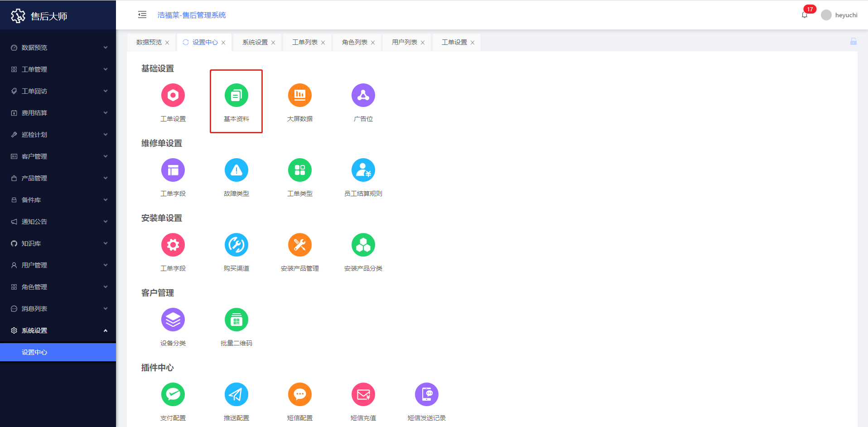Open the 广告位 purple icon

(363, 95)
